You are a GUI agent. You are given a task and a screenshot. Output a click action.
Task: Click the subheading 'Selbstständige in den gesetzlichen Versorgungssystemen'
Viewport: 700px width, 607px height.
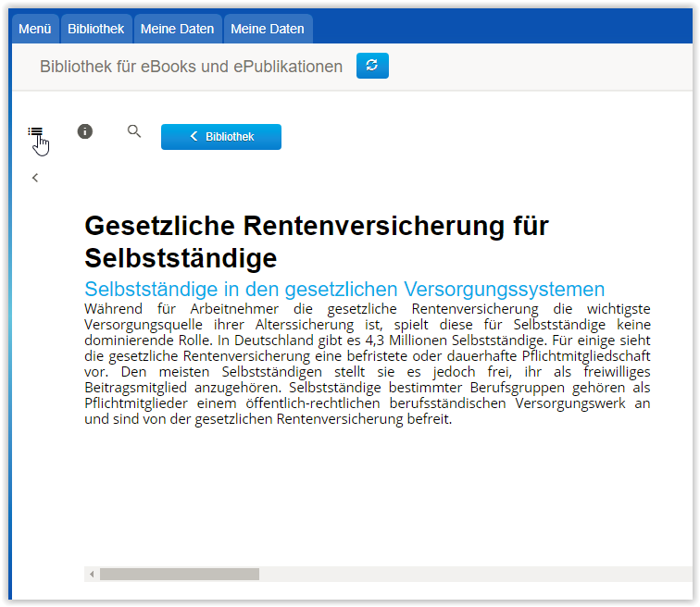[x=344, y=289]
